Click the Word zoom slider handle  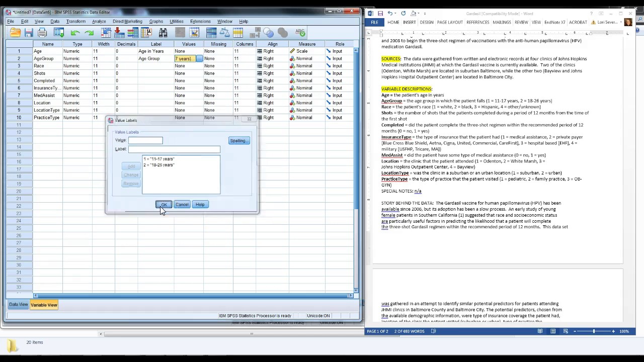tap(594, 331)
